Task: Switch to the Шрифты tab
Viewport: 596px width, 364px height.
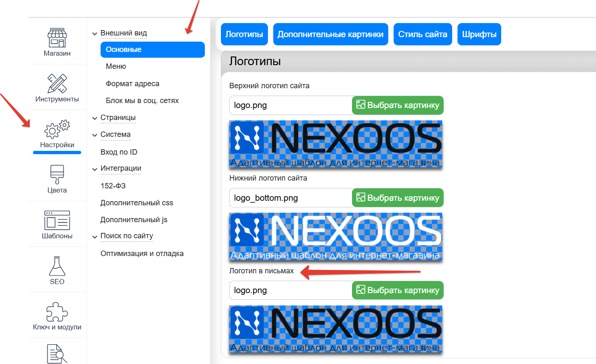Action: click(479, 34)
